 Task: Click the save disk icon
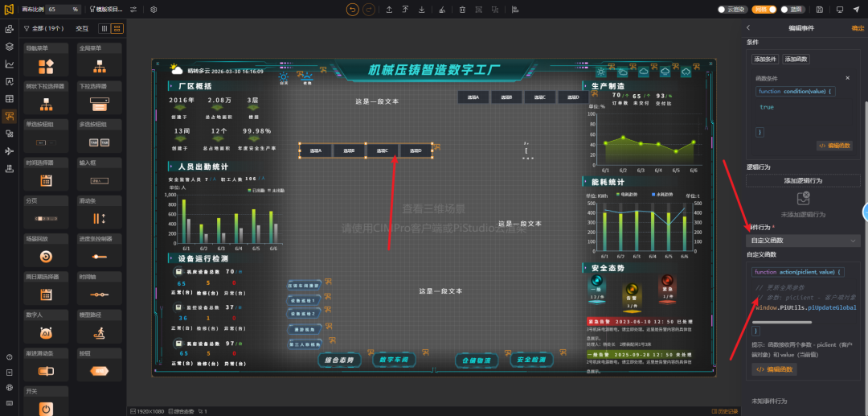[819, 10]
